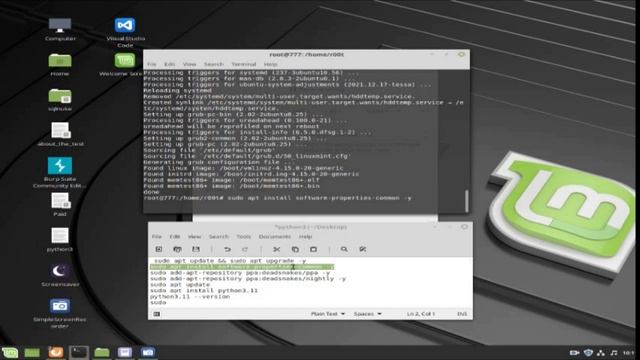Click Find and Replace icon in text editor
640x360 pixels.
point(362,249)
